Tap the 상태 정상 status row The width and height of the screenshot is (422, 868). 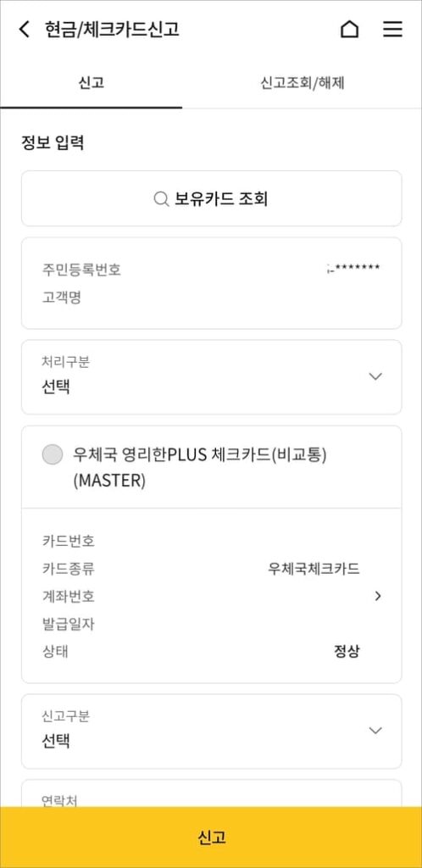[201, 651]
